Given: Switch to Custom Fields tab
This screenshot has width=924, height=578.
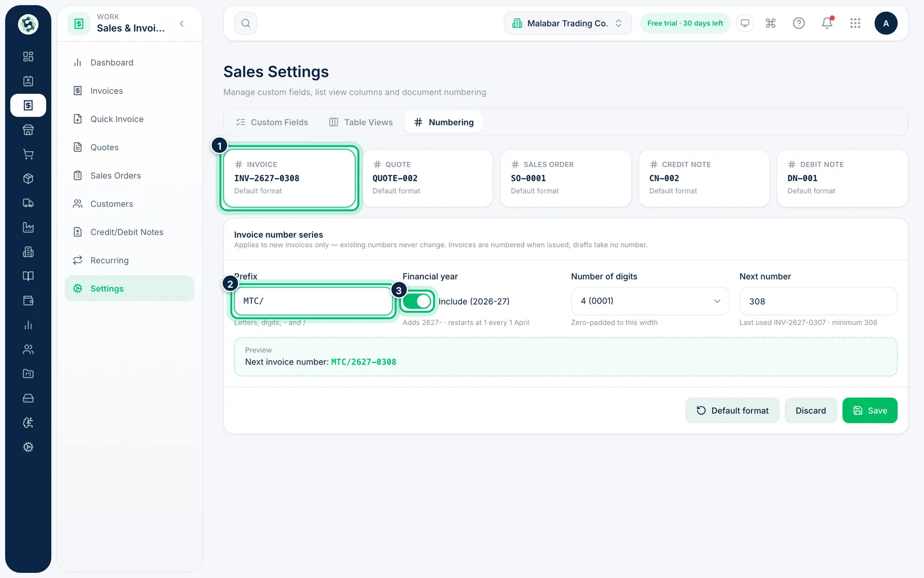Looking at the screenshot, I should click(272, 123).
